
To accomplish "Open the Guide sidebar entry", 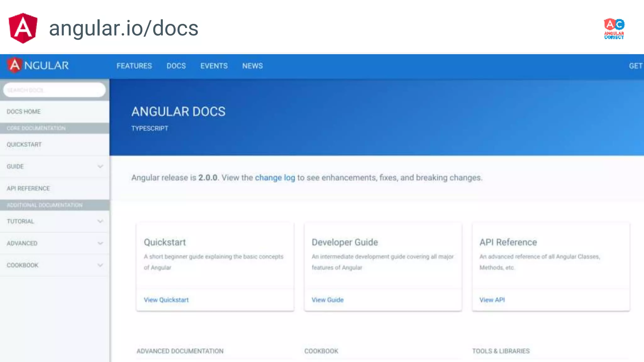I will click(x=15, y=167).
